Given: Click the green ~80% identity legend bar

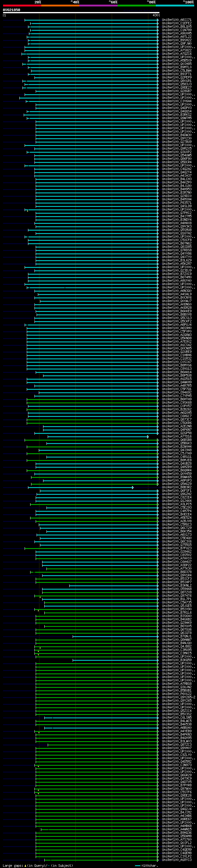Looking at the screenshot, I should pos(137,6).
